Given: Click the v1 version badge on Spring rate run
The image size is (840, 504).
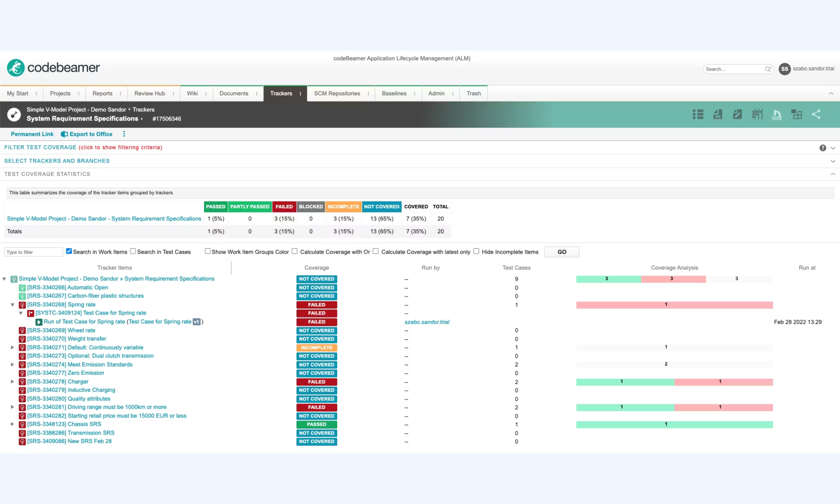Looking at the screenshot, I should point(197,322).
